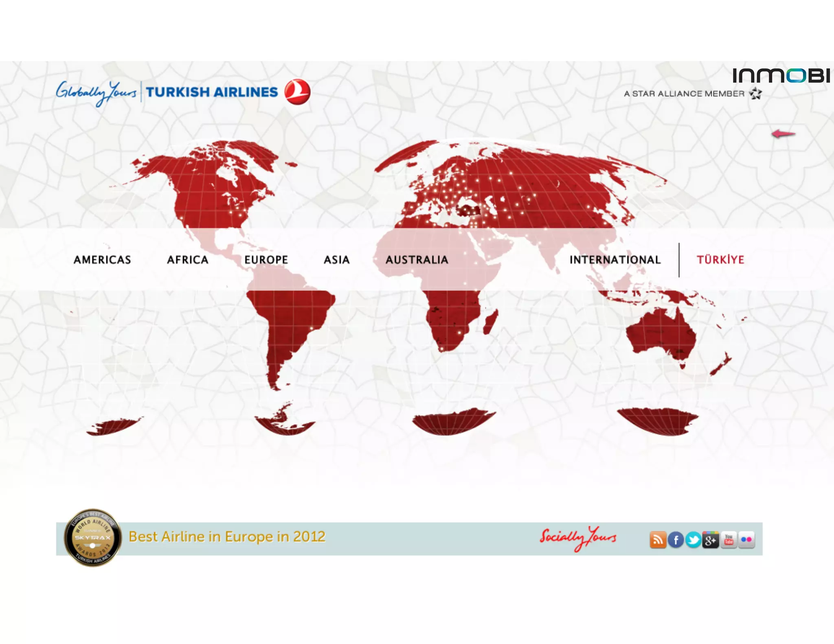Choose the TÜRKİYE site option
The height and width of the screenshot is (644, 834).
coord(720,260)
